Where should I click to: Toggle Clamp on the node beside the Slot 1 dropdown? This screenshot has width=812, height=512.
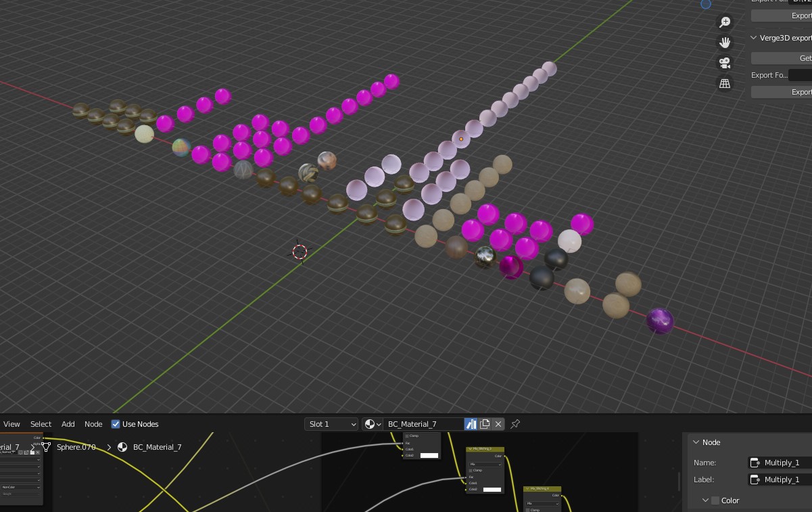pos(407,436)
